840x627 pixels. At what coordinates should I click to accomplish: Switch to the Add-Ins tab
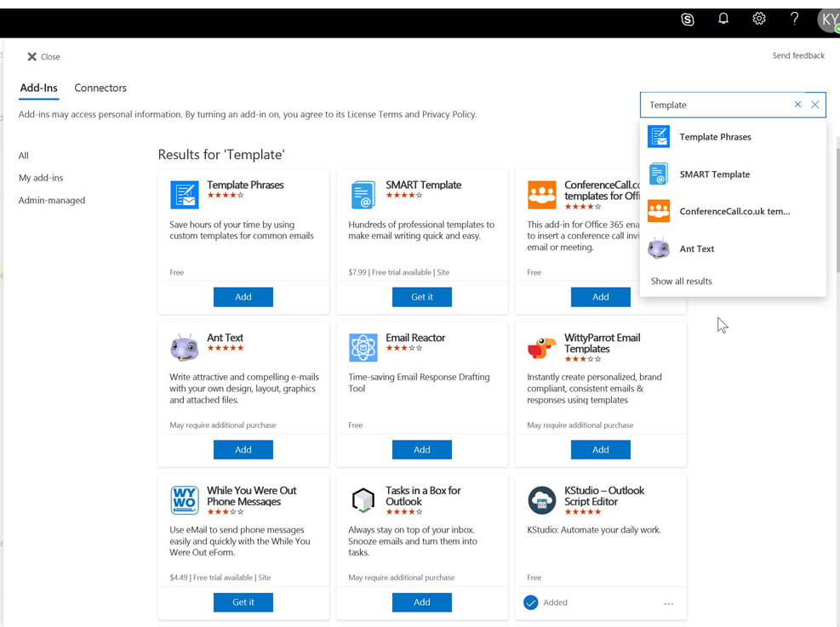pos(38,88)
